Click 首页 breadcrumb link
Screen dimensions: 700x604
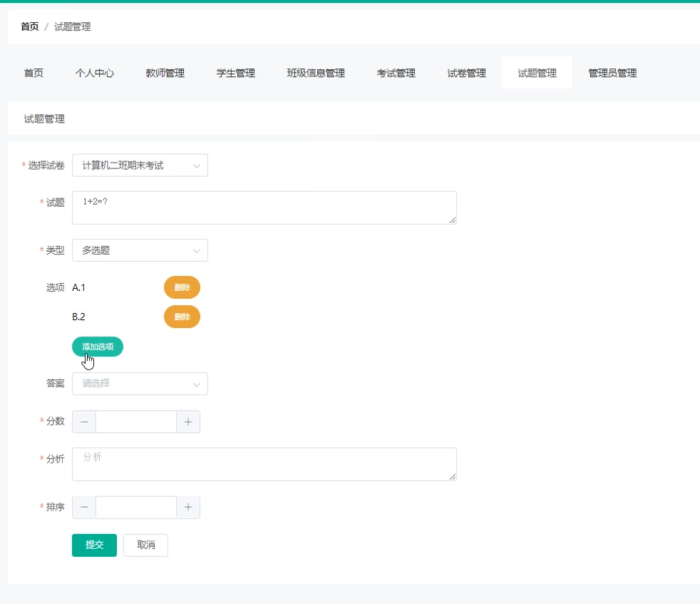coord(29,27)
